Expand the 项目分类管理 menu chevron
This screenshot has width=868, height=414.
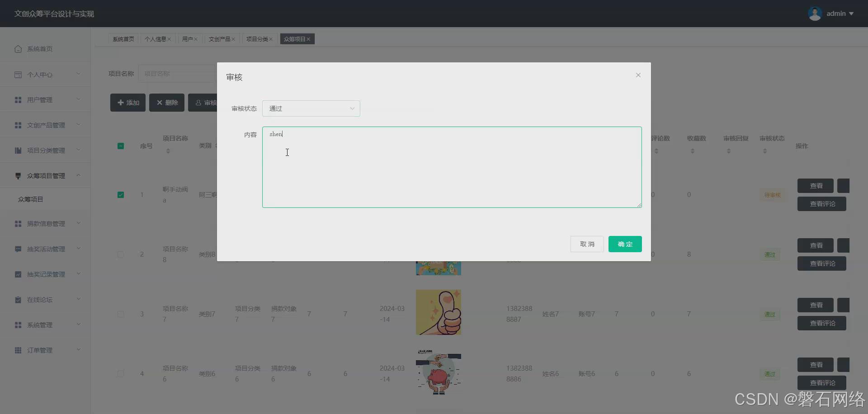coord(78,150)
